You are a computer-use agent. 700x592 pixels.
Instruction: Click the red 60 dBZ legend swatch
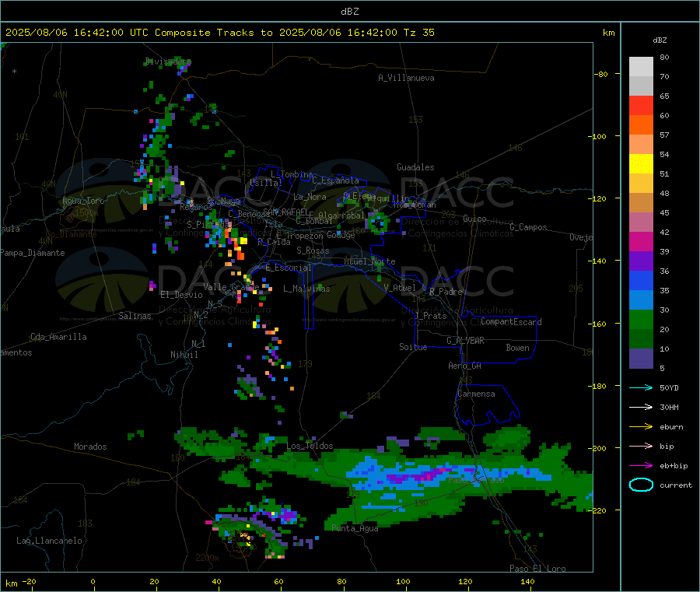tap(641, 106)
